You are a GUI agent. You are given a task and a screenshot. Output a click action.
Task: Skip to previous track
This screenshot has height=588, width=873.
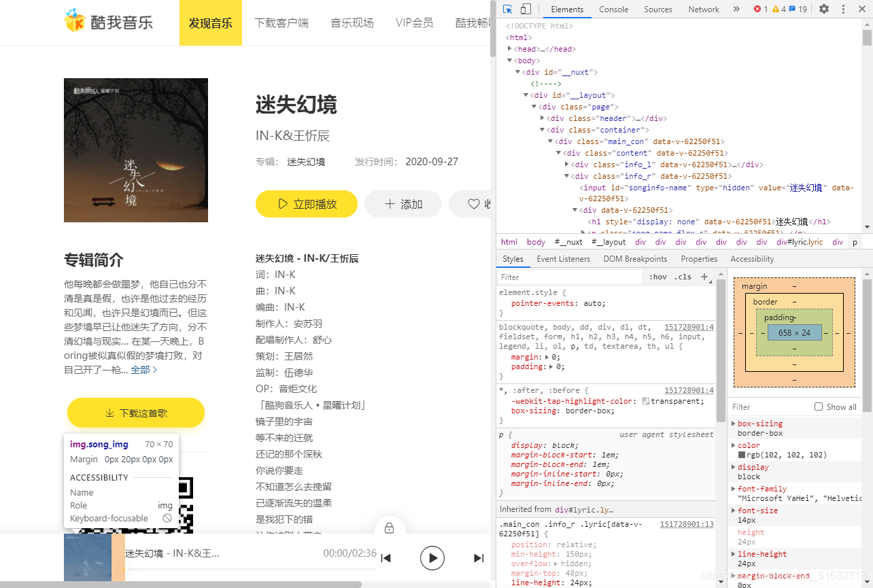pyautogui.click(x=386, y=558)
